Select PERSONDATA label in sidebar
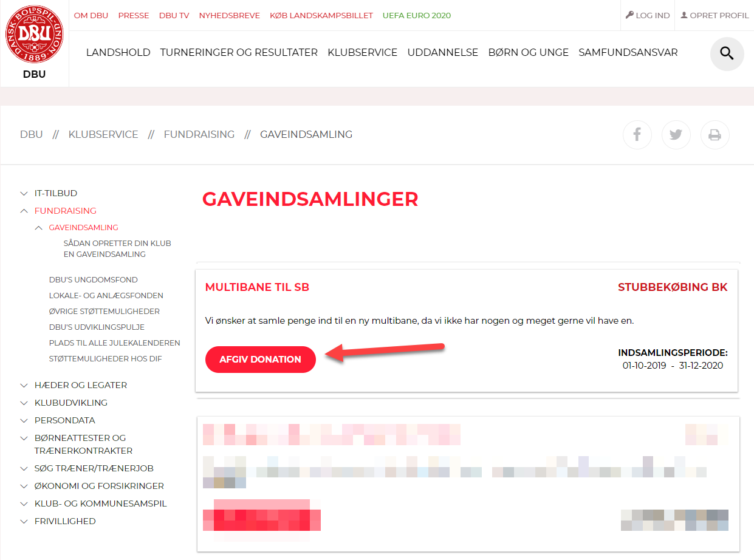The image size is (754, 560). (65, 421)
